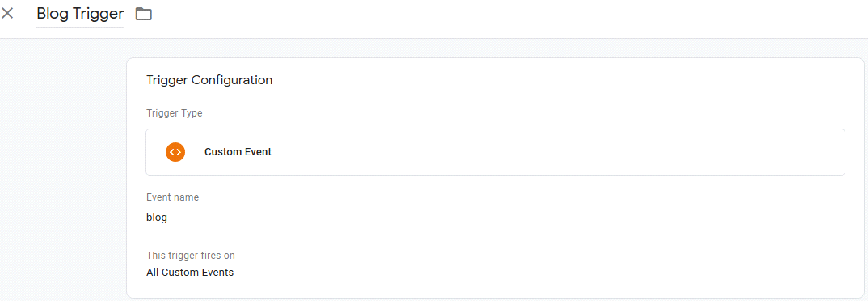The image size is (868, 301).
Task: Click the Event name label
Action: [172, 197]
